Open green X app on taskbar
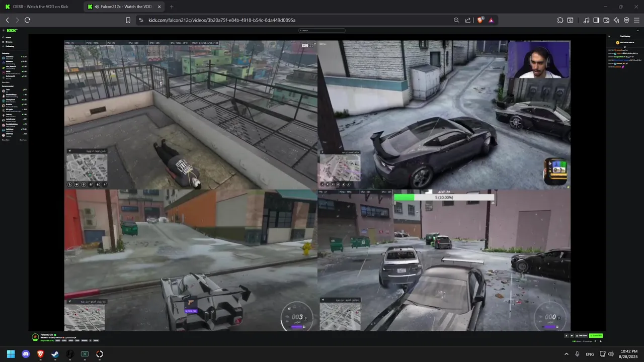The image size is (644, 362). (x=85, y=354)
